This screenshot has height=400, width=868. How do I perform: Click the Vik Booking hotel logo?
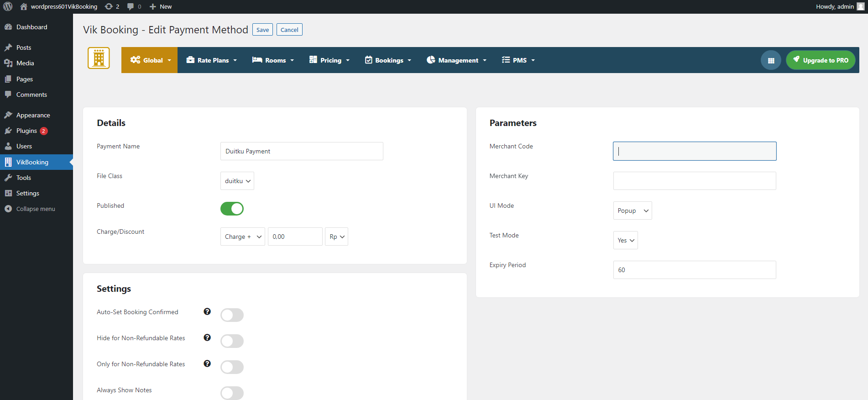[x=99, y=58]
